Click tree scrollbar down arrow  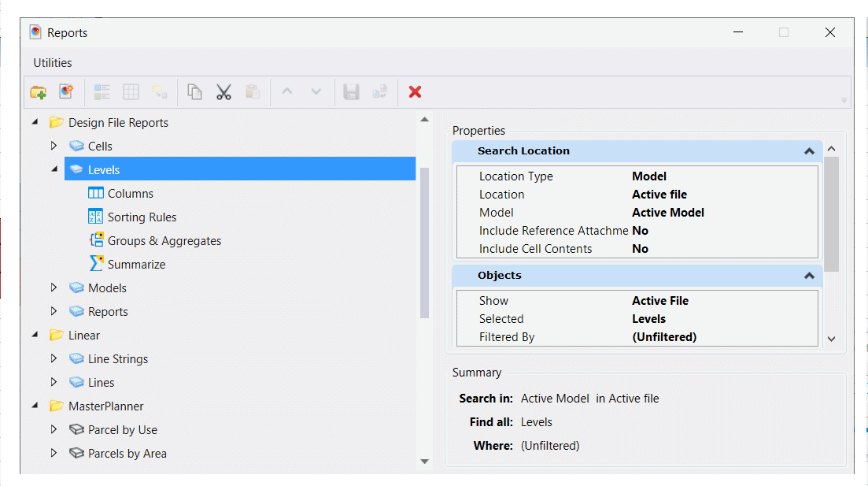point(425,461)
